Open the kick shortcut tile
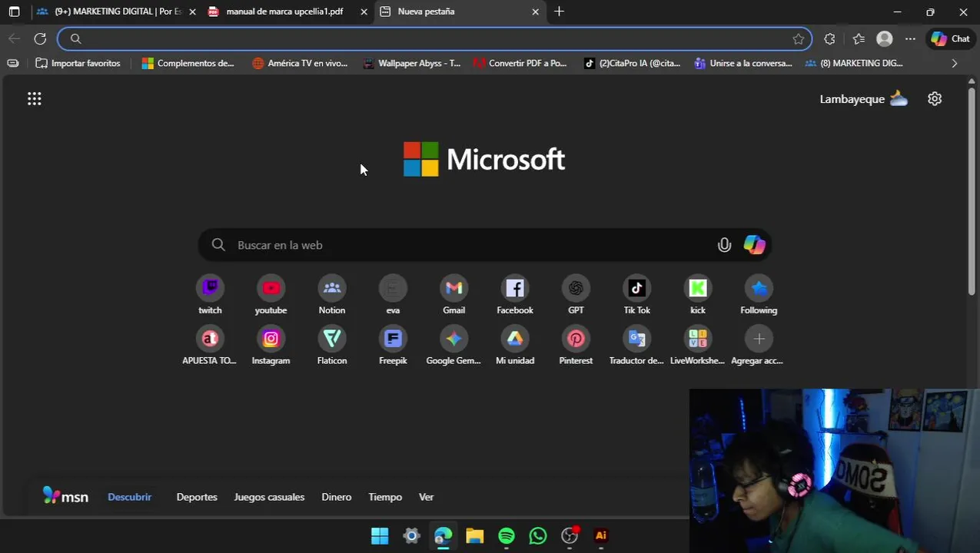This screenshot has width=980, height=553. (x=698, y=295)
